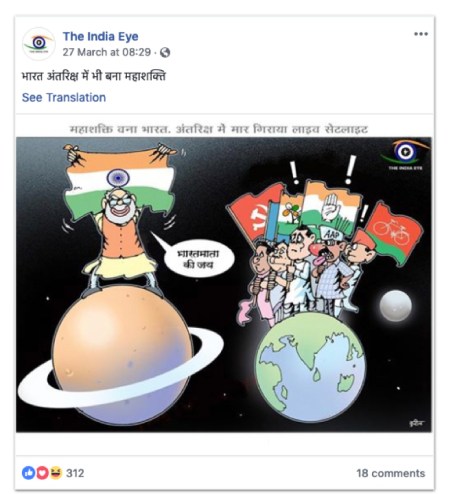455x494 pixels.
Task: Open The India Eye profile picture
Action: pyautogui.click(x=39, y=44)
